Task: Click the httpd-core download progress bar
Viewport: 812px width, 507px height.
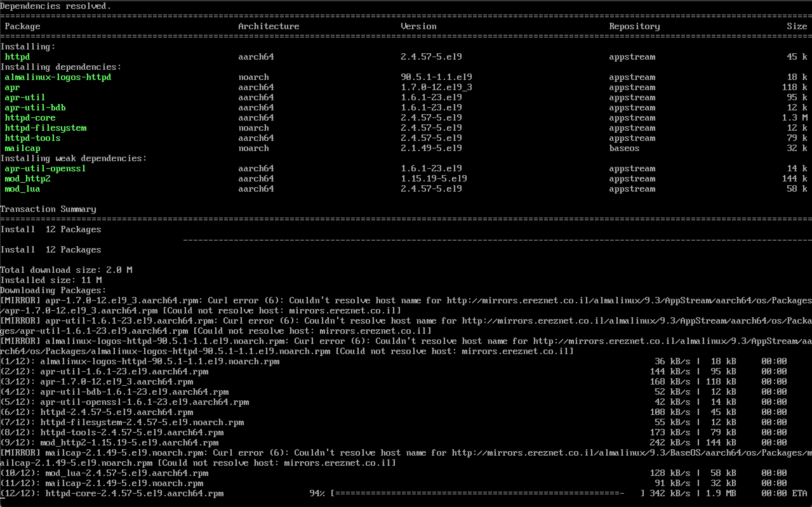Action: pyautogui.click(x=487, y=493)
